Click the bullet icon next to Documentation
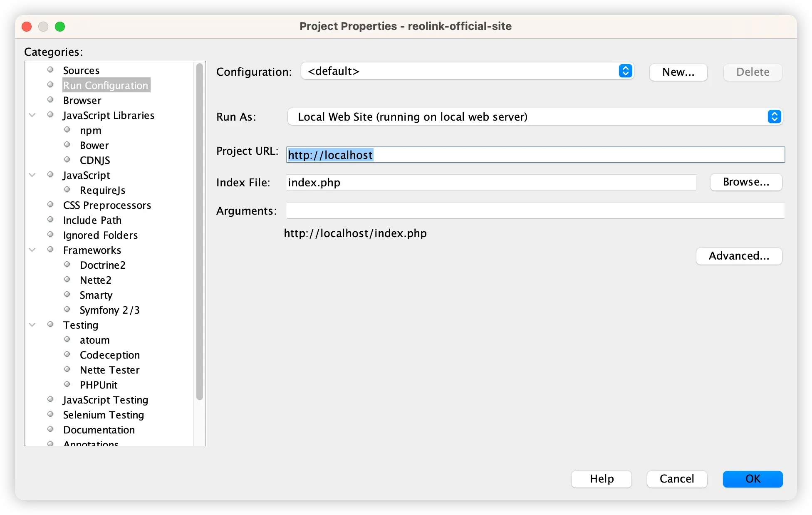Image resolution: width=812 pixels, height=515 pixels. (x=50, y=429)
